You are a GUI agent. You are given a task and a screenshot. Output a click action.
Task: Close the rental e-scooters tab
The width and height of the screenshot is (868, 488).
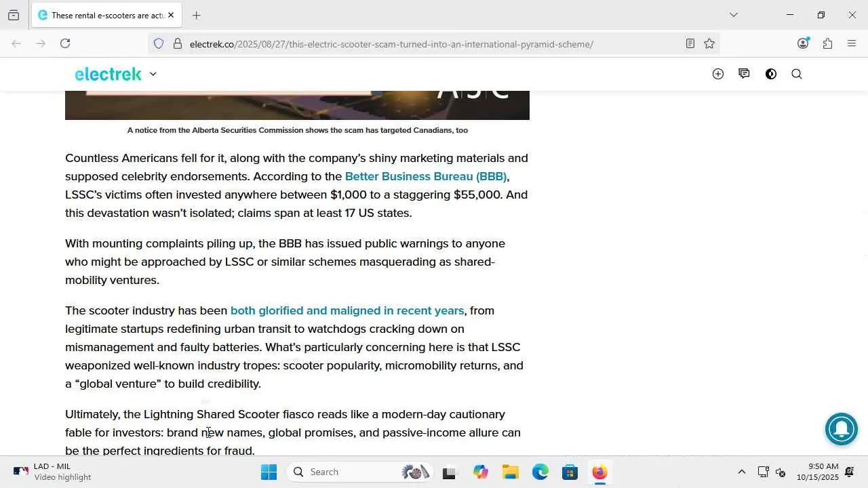(x=171, y=15)
